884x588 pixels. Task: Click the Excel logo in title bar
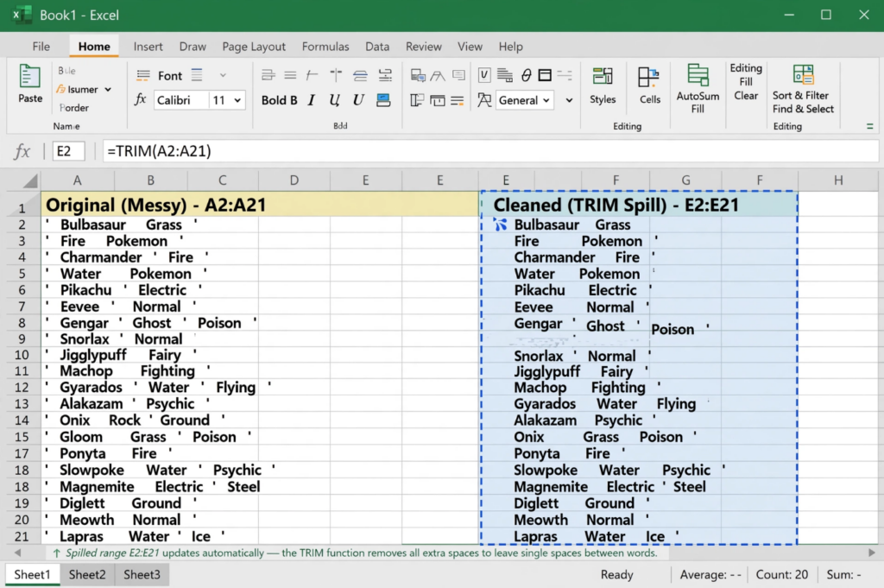(22, 15)
